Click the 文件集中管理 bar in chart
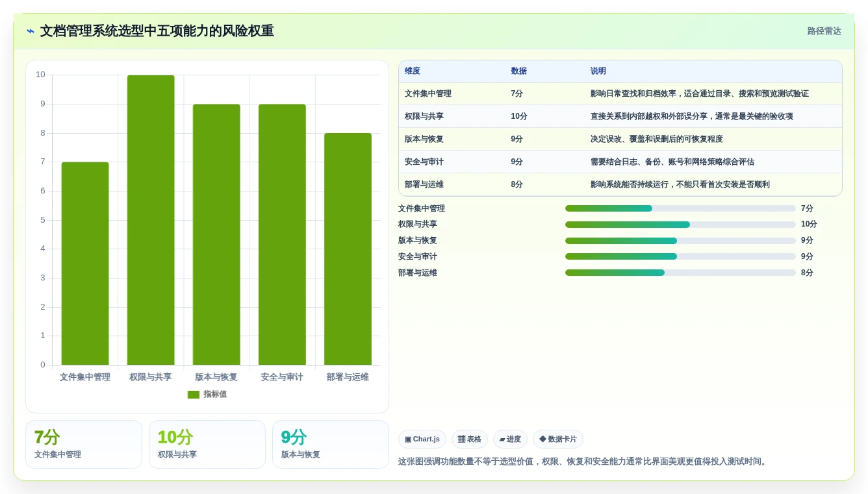868x494 pixels. [85, 264]
